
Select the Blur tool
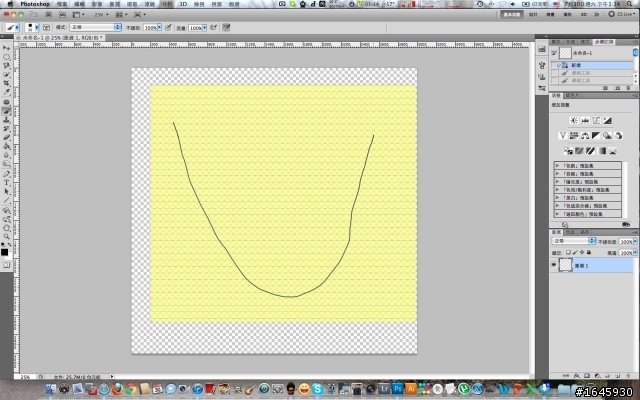click(7, 156)
